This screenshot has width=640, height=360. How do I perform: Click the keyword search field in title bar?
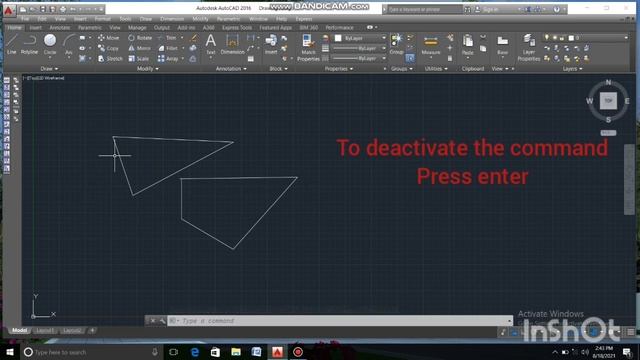pos(424,9)
